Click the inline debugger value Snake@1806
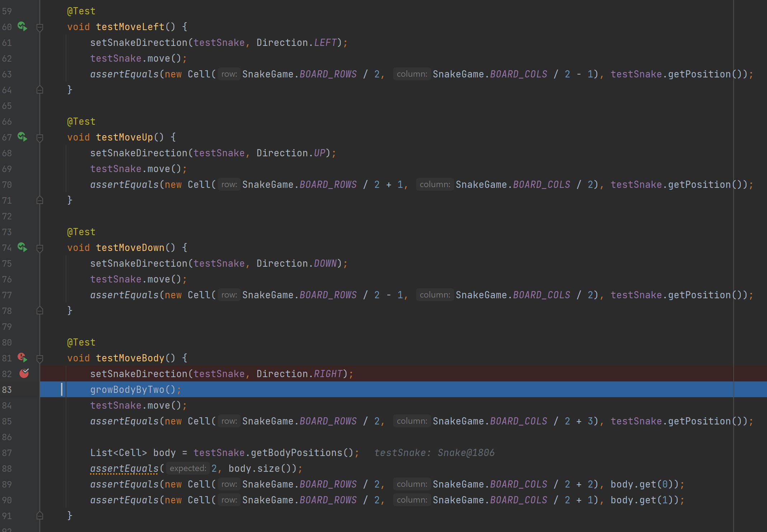767x532 pixels. point(465,452)
